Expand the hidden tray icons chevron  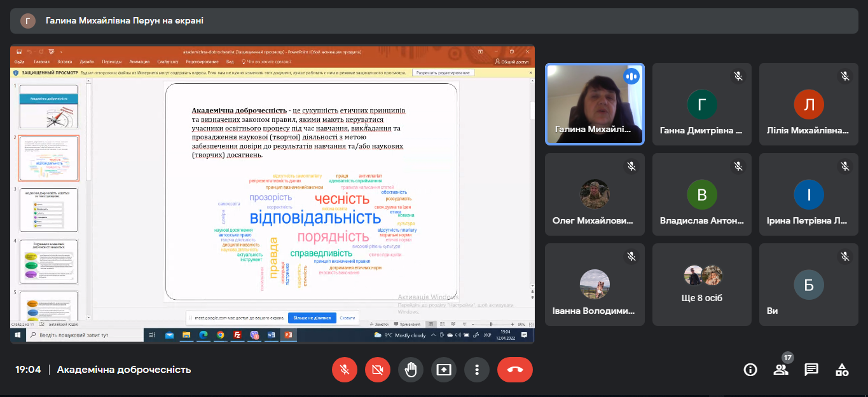click(433, 335)
